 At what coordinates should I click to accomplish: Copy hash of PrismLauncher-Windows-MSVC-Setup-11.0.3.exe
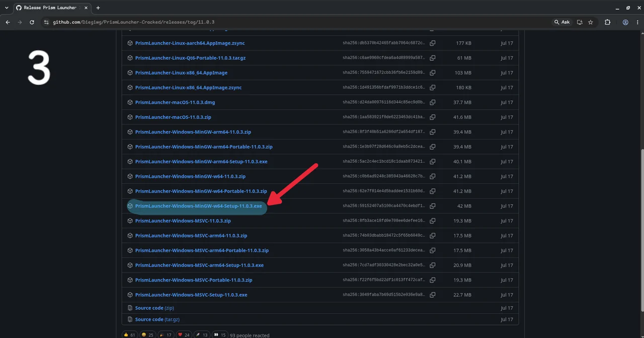pos(433,295)
